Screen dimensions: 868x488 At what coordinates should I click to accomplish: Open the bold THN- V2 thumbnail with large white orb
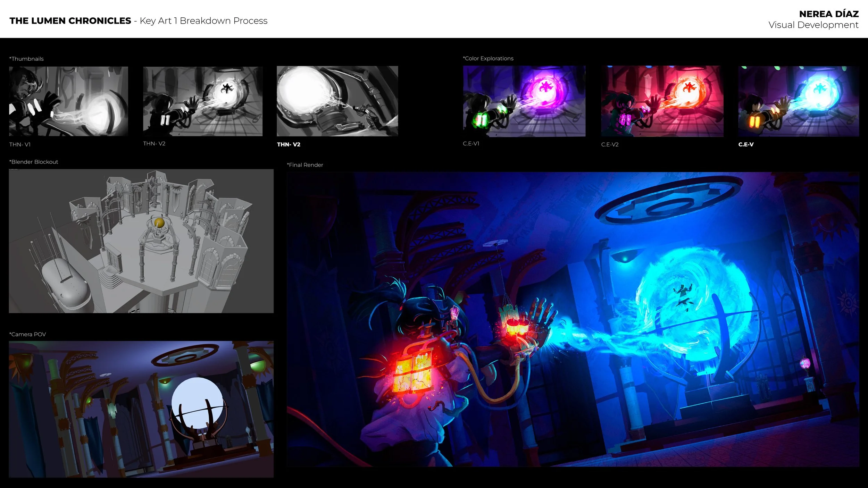point(337,101)
